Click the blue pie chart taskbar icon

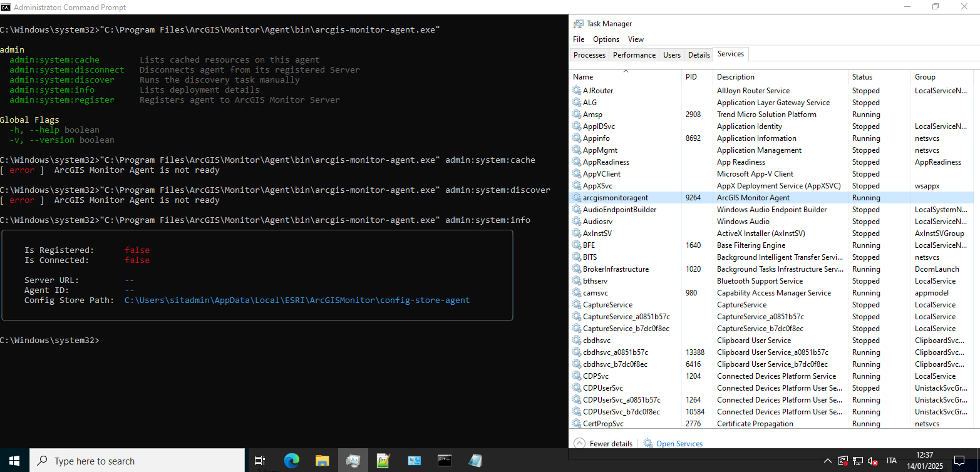(x=414, y=461)
